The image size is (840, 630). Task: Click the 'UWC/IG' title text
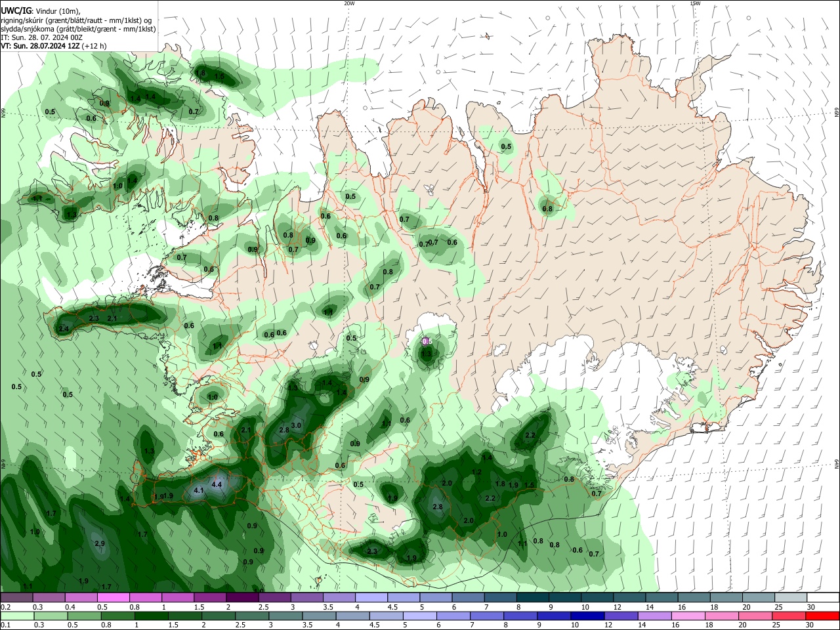tap(16, 10)
